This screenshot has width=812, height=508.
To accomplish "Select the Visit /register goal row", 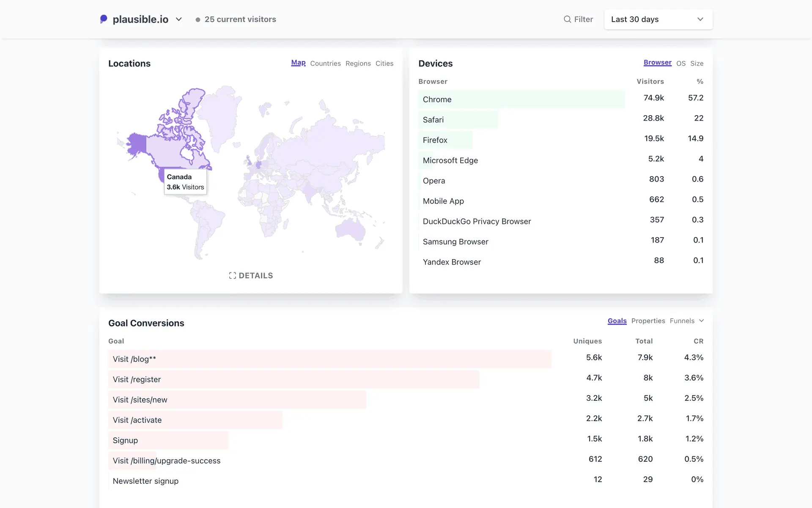I will point(137,379).
